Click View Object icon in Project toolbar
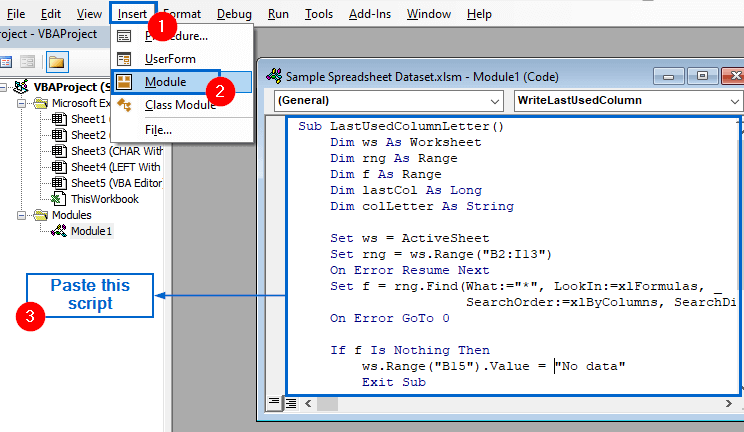The width and height of the screenshot is (744, 432). (x=27, y=62)
